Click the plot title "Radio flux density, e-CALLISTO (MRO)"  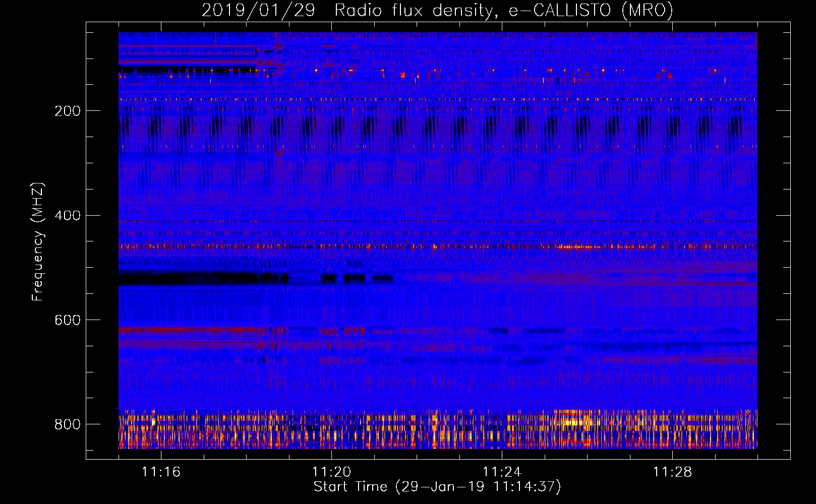pos(504,10)
